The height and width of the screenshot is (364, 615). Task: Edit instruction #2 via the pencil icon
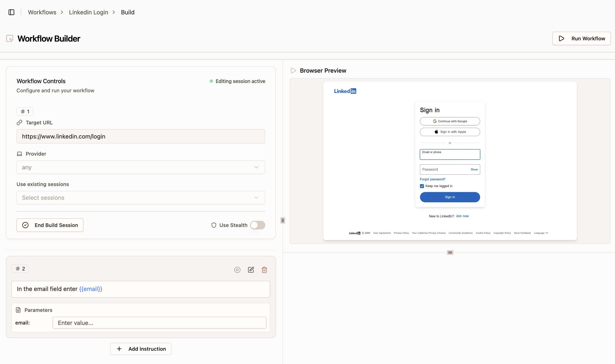[251, 270]
